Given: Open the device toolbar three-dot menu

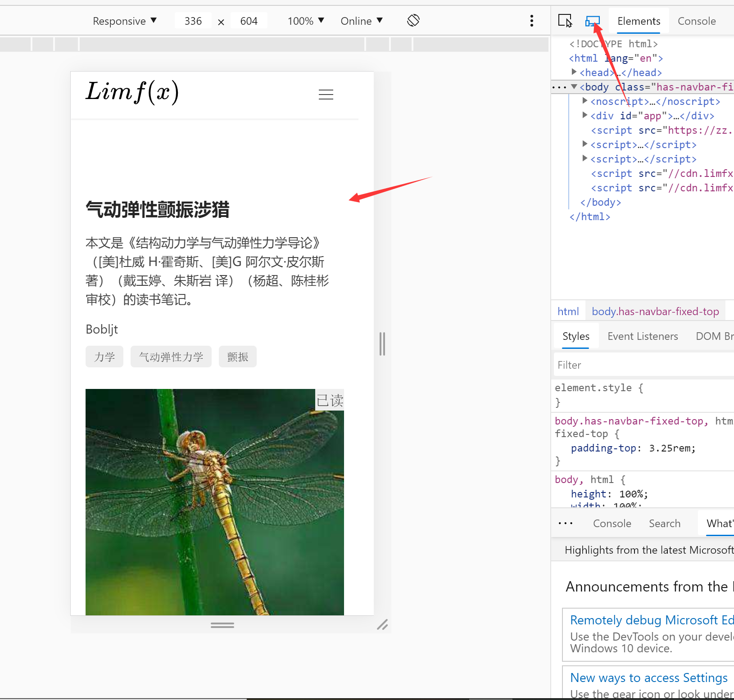Looking at the screenshot, I should (532, 21).
